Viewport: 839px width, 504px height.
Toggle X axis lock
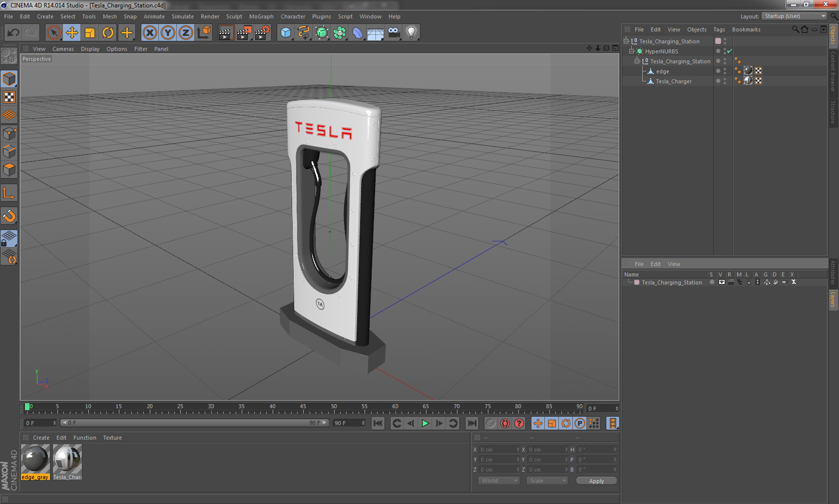point(149,33)
